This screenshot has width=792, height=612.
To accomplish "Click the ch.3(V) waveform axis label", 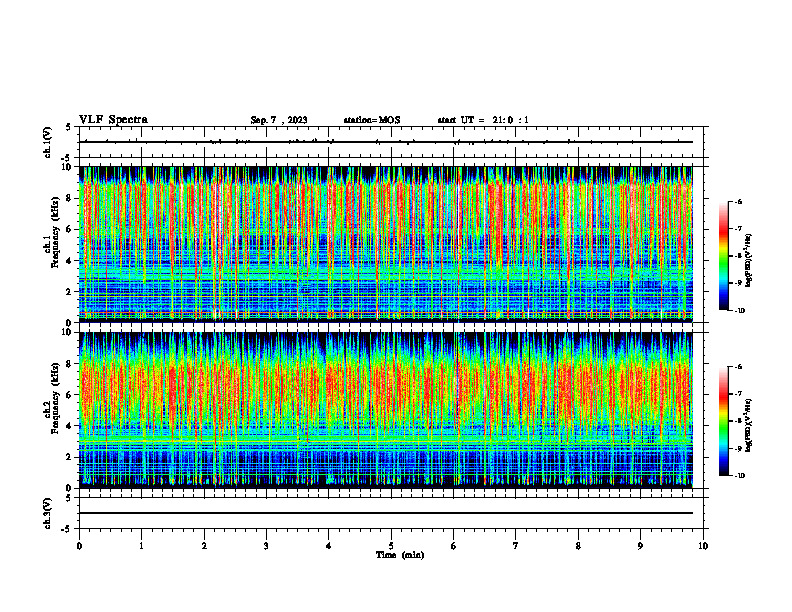I will pos(48,513).
